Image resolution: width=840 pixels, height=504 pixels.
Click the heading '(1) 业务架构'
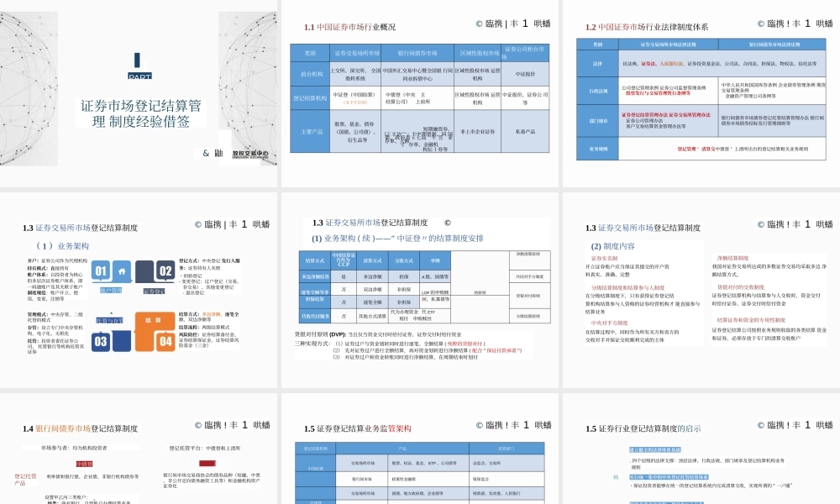click(60, 246)
